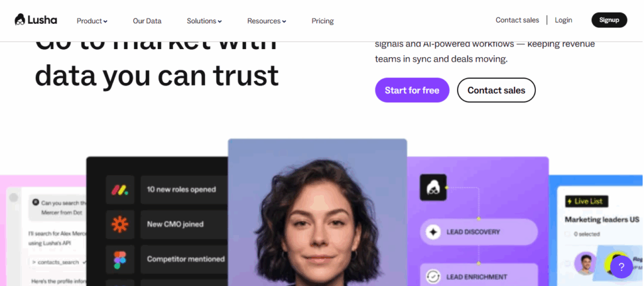Click the orange gear logo beside New CMO joined
644x286 pixels.
coord(120,224)
